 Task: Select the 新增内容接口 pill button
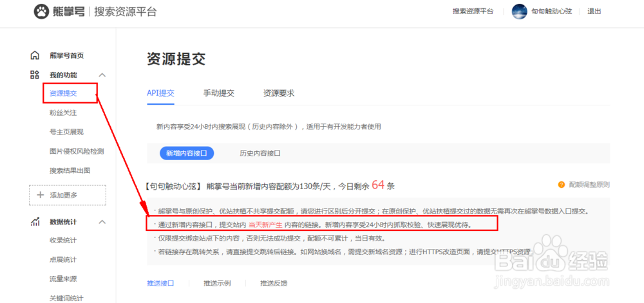(187, 153)
